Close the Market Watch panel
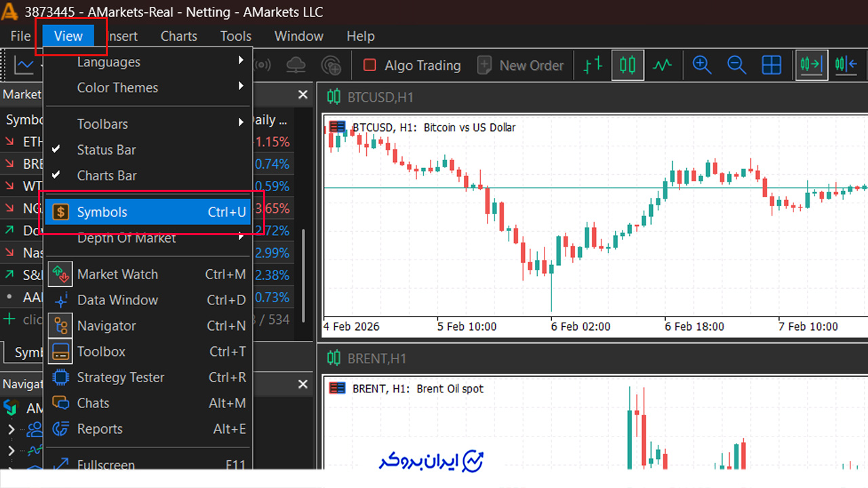Viewport: 868px width, 488px height. pyautogui.click(x=302, y=95)
